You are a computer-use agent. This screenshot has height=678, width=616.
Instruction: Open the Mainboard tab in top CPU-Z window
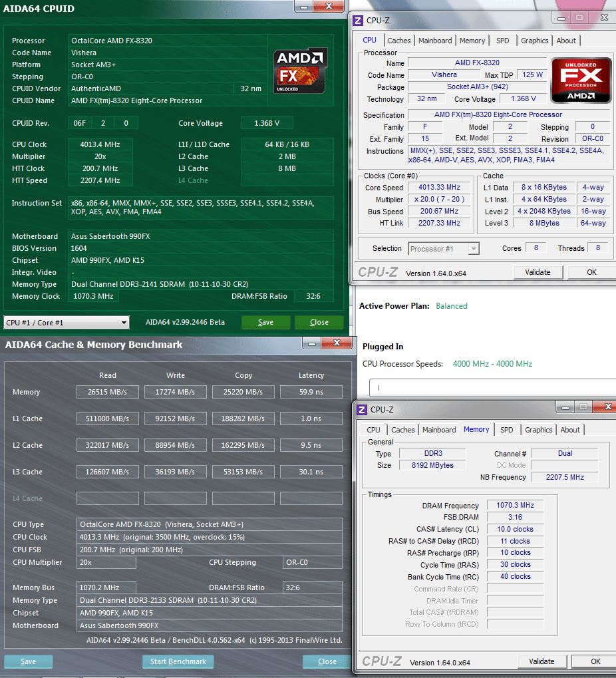pyautogui.click(x=435, y=41)
